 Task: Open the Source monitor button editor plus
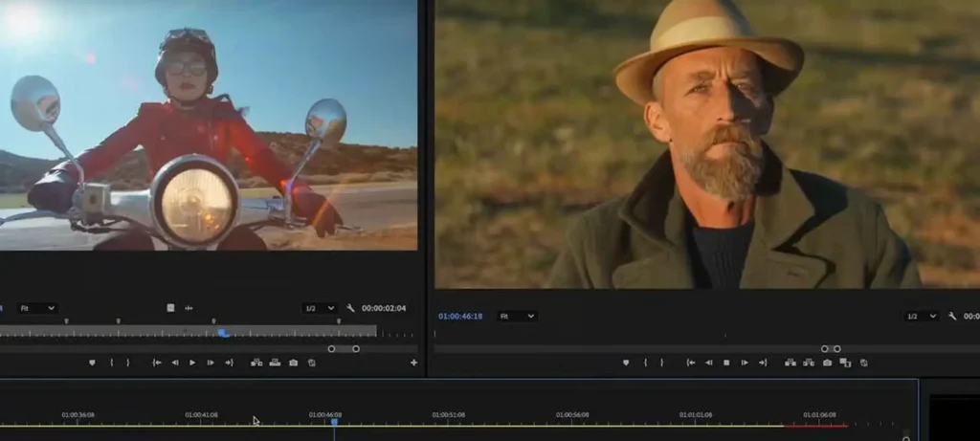413,363
